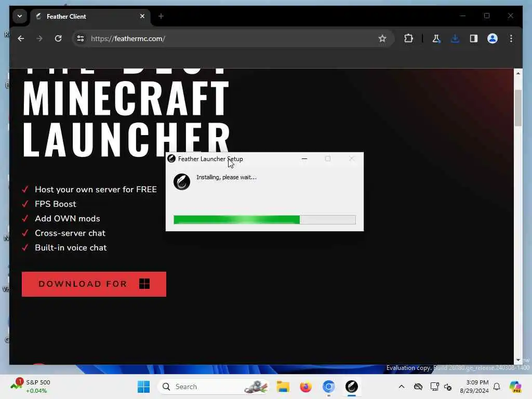Click the scrollbar down arrow
The width and height of the screenshot is (532, 399).
(x=518, y=360)
